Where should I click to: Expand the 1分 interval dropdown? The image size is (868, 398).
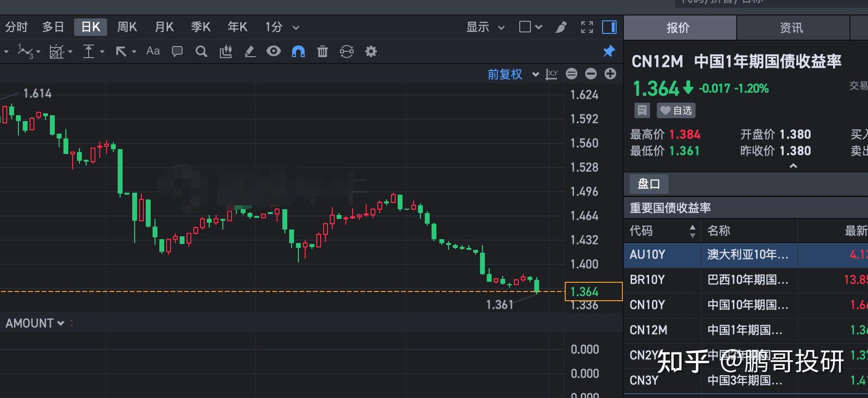(295, 28)
